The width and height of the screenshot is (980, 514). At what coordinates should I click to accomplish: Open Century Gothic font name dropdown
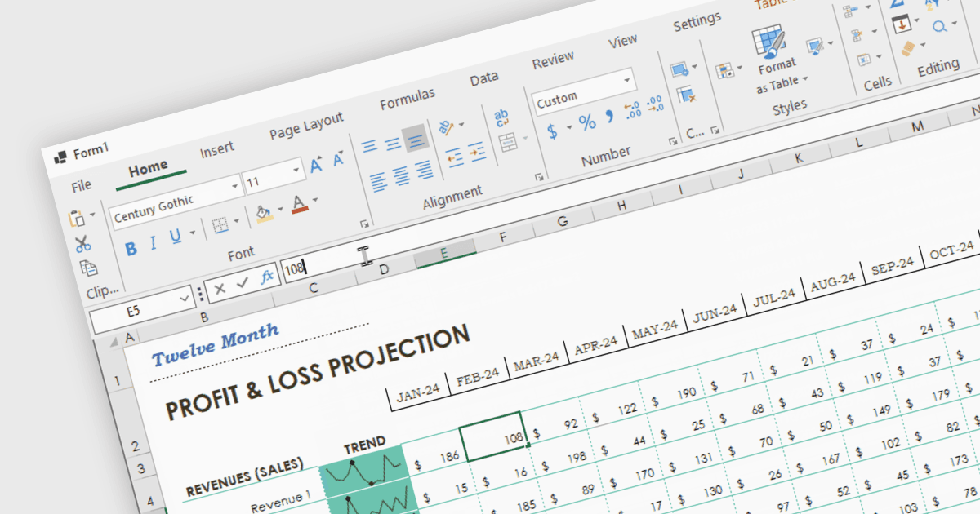tap(235, 187)
